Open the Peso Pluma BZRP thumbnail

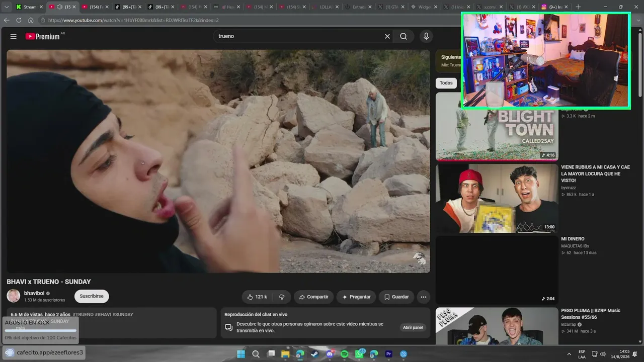click(x=497, y=326)
